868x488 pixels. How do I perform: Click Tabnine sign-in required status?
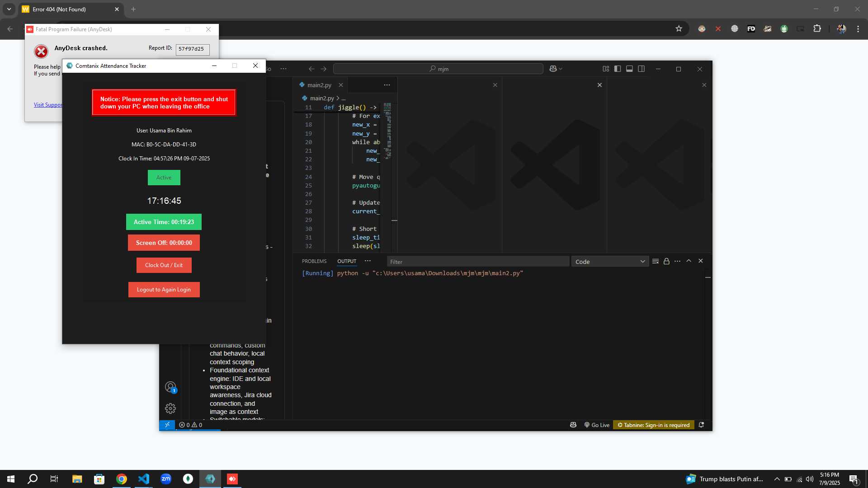click(654, 425)
